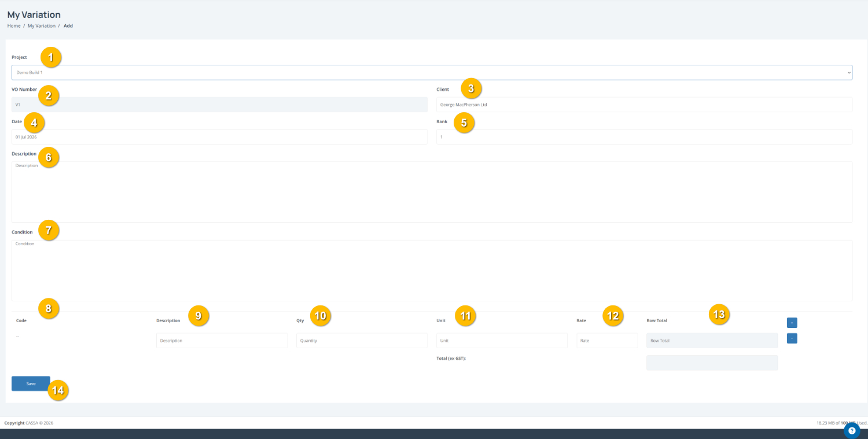
Task: Click the Row Total field
Action: pyautogui.click(x=712, y=341)
